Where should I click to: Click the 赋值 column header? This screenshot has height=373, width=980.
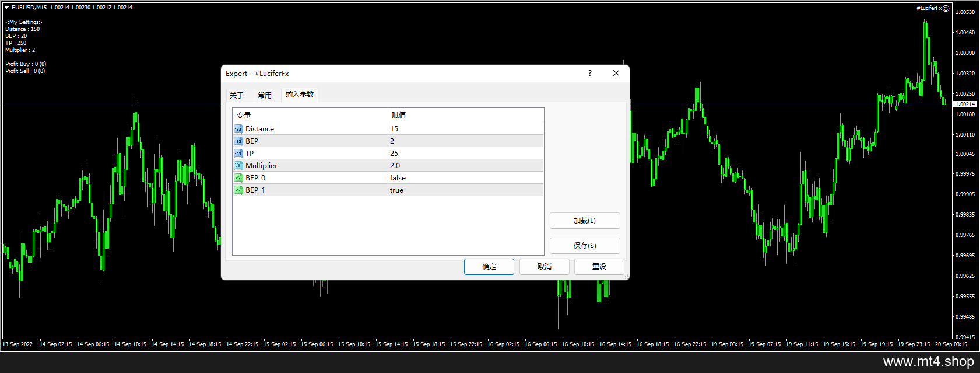point(466,116)
